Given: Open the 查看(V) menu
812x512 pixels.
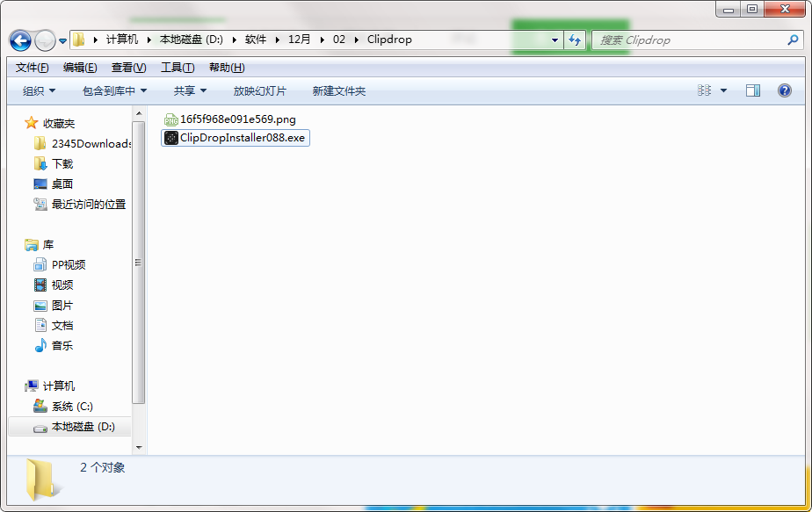Looking at the screenshot, I should pyautogui.click(x=129, y=68).
